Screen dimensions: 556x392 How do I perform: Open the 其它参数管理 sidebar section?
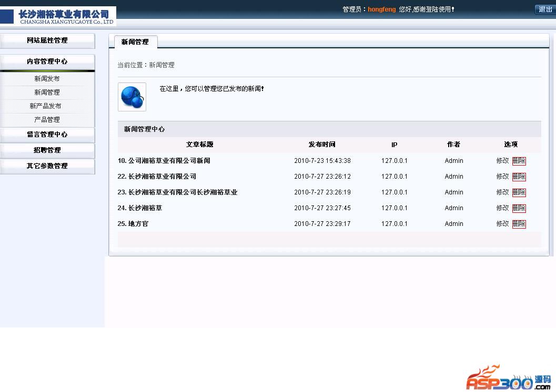(x=47, y=166)
